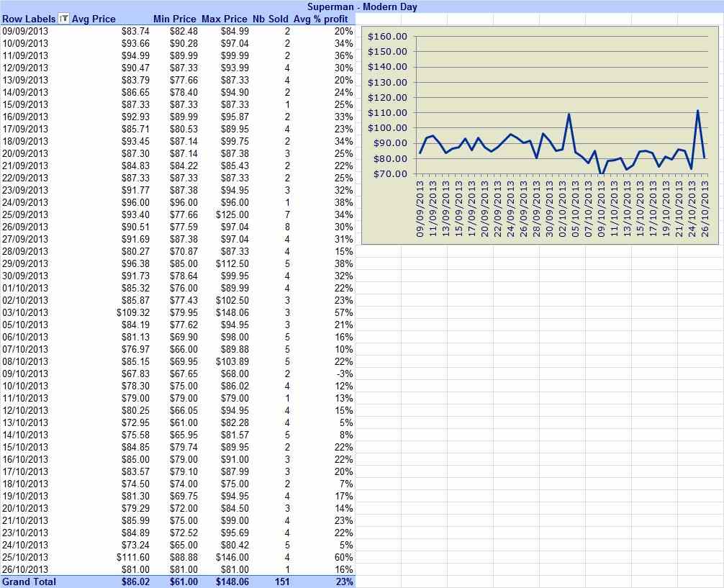The width and height of the screenshot is (724, 588).
Task: Select the $111.60 average price cell
Action: pos(133,557)
